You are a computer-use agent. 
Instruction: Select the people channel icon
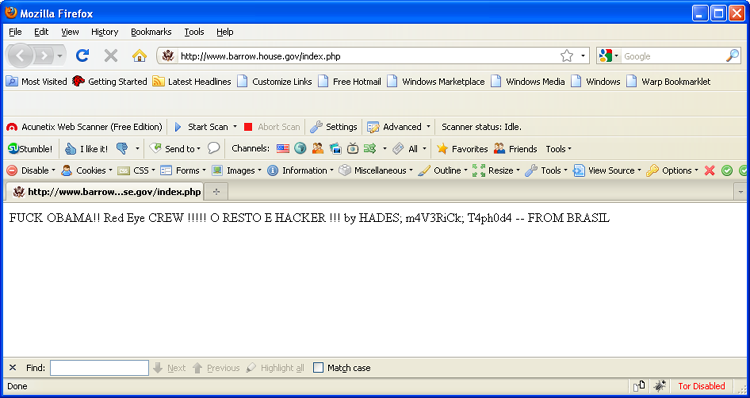tap(318, 148)
